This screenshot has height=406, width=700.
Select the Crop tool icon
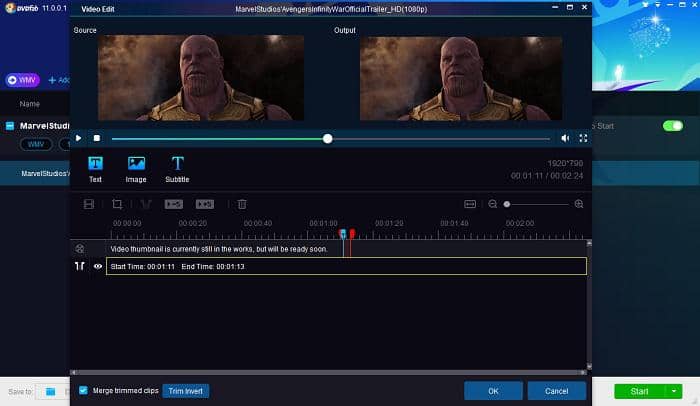tap(117, 204)
